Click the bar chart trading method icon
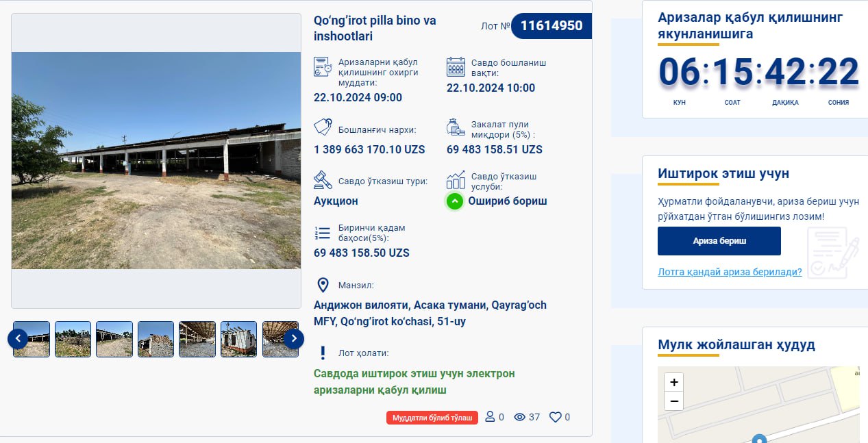Screen dimensions: 868x443 coord(456,180)
